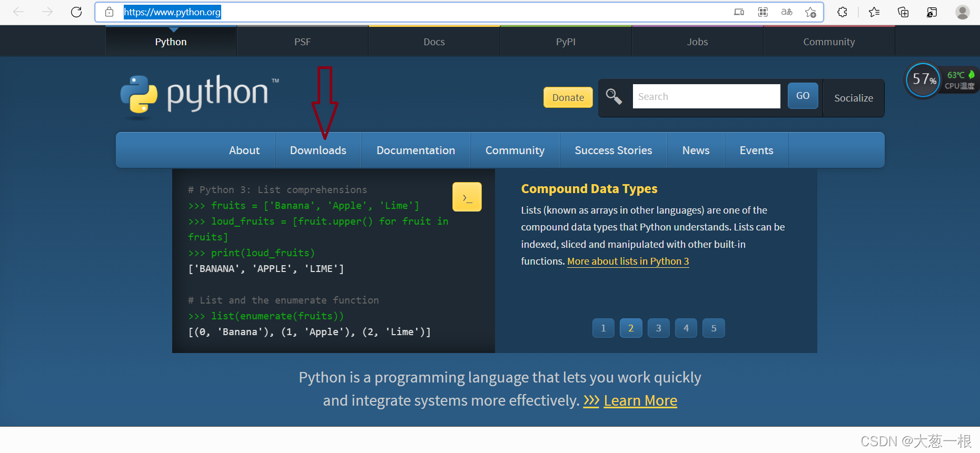Add page to favorites with star-plus icon

(810, 12)
